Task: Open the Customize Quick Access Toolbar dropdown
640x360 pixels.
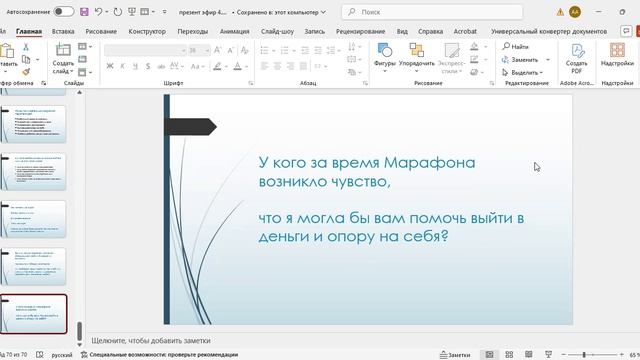Action: click(164, 12)
